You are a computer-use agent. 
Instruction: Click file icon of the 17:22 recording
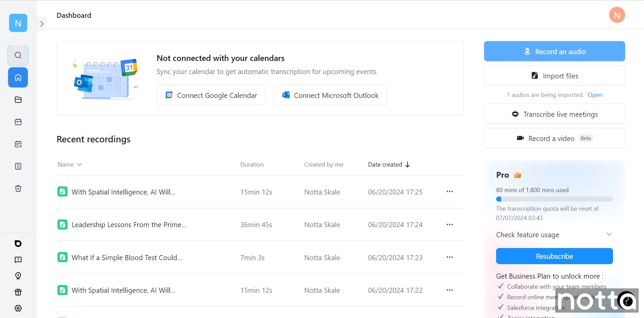tap(63, 290)
